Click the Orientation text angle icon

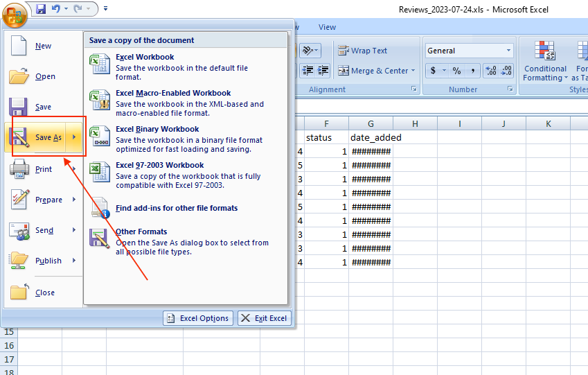[x=310, y=51]
